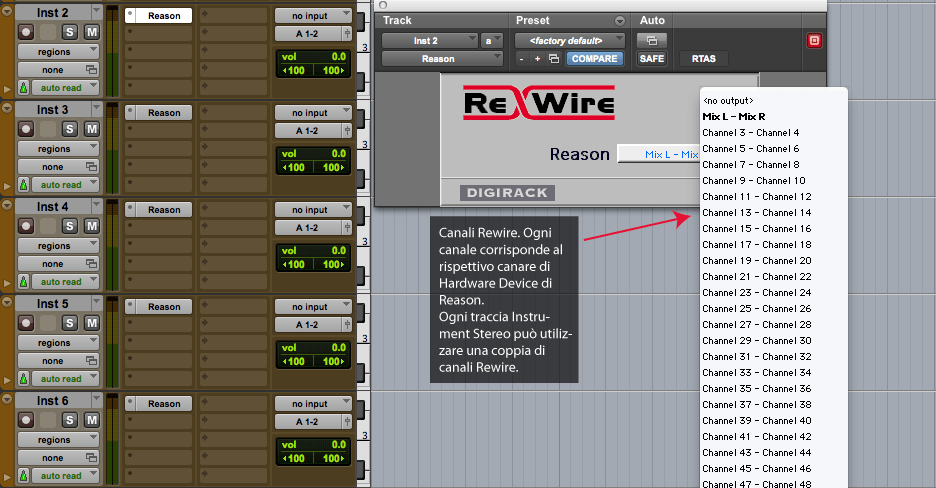
Task: Open Inst 2 auto read automation dropdown
Action: tap(65, 88)
